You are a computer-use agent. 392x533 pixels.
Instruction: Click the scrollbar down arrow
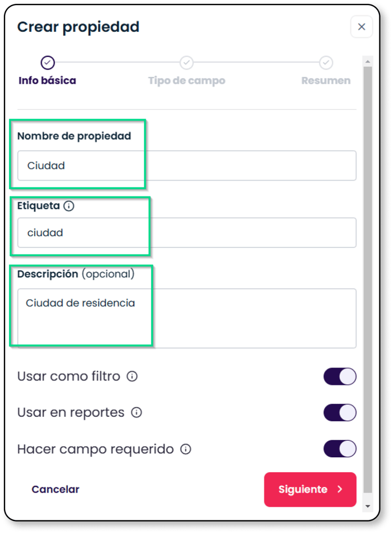367,506
